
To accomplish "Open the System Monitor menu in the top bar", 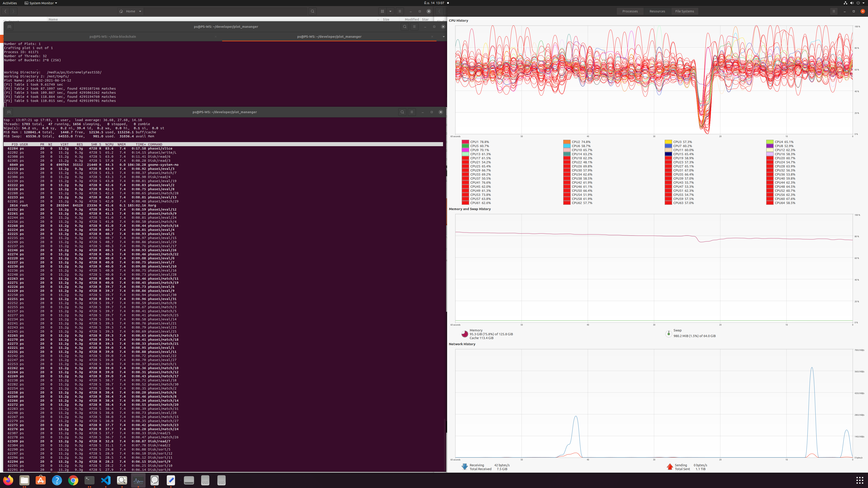I will pos(40,3).
